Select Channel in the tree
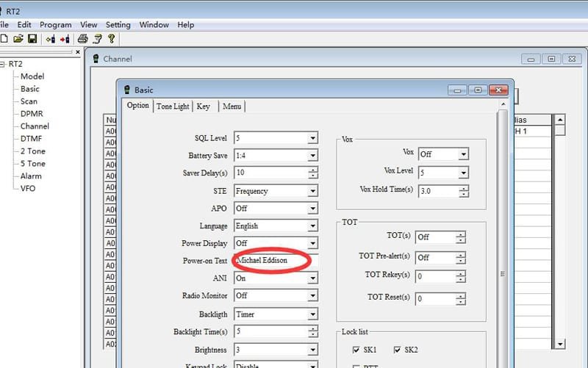The height and width of the screenshot is (368, 588). pos(35,126)
